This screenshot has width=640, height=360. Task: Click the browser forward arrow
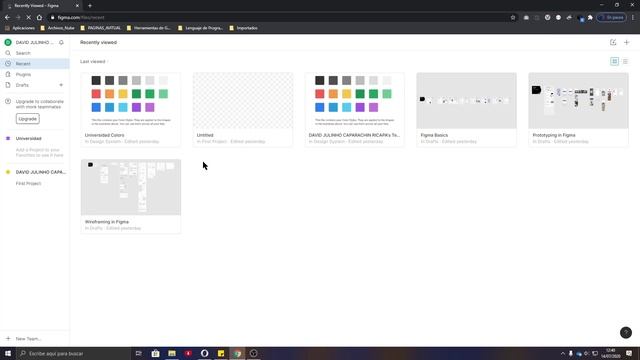(x=18, y=18)
